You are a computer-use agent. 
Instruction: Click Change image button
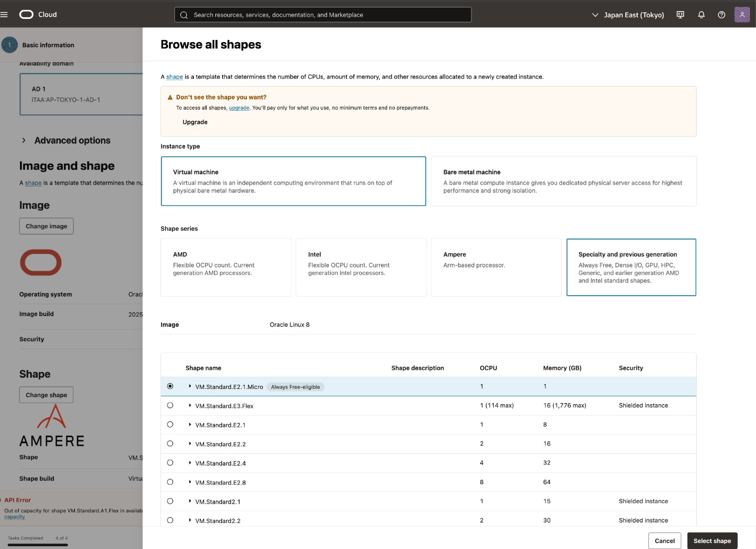[x=46, y=226]
